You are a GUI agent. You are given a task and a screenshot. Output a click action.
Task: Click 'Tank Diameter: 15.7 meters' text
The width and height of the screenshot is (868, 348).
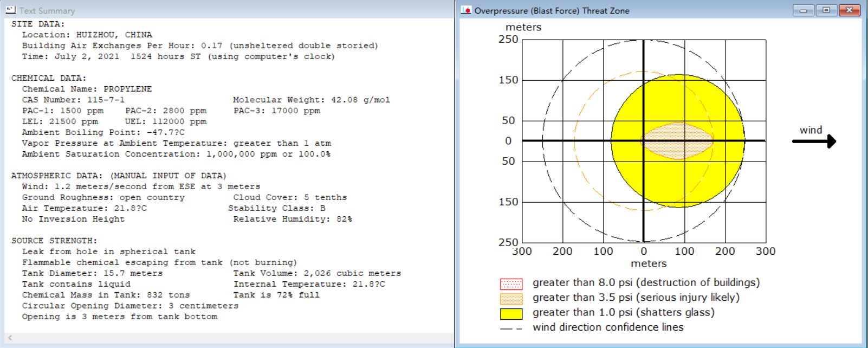coord(92,273)
